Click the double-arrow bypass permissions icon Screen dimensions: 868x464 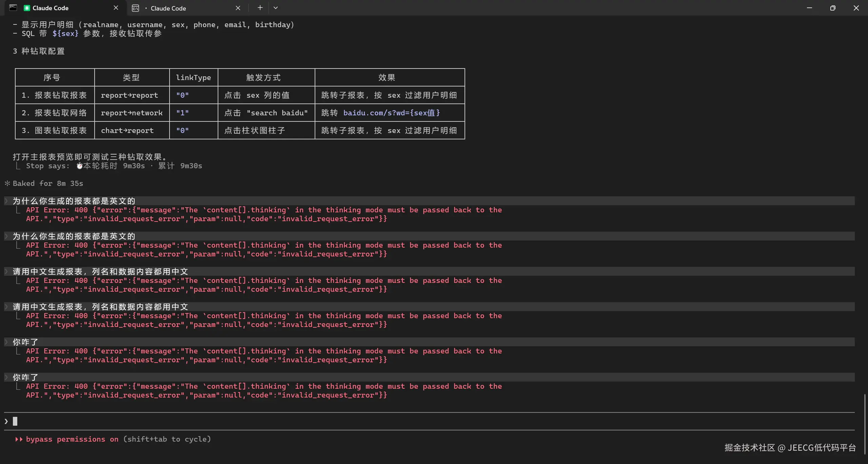(19, 439)
